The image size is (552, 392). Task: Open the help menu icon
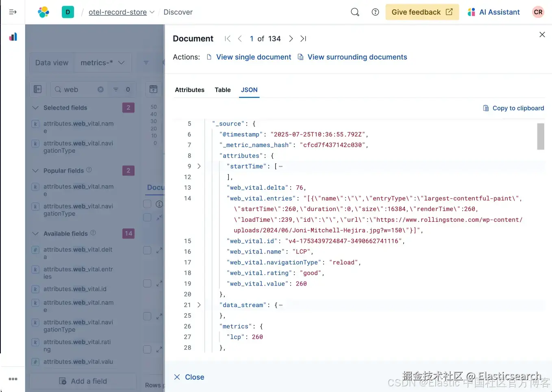coord(375,12)
